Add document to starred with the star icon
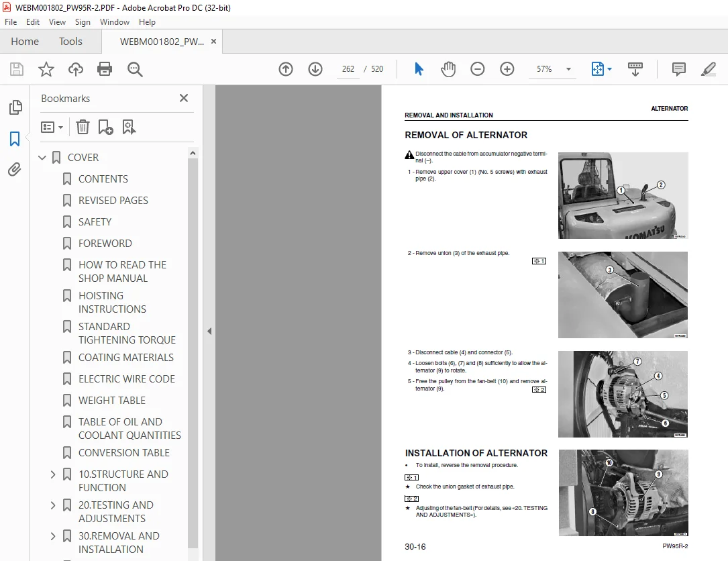This screenshot has width=728, height=561. point(46,69)
